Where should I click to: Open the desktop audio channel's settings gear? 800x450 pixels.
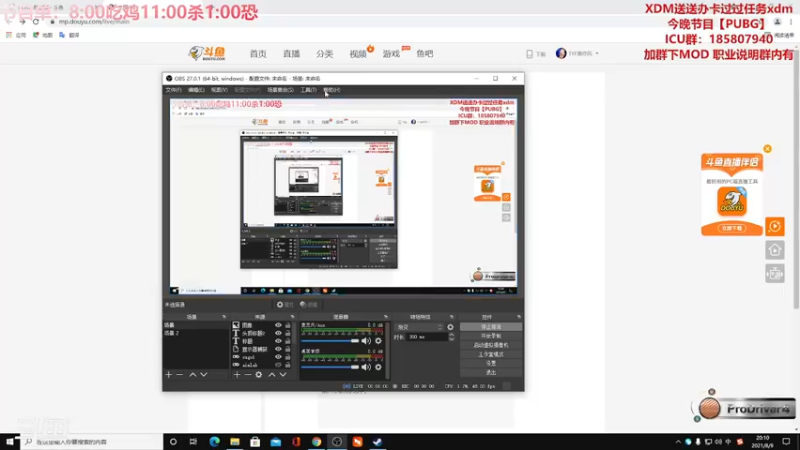(x=378, y=367)
